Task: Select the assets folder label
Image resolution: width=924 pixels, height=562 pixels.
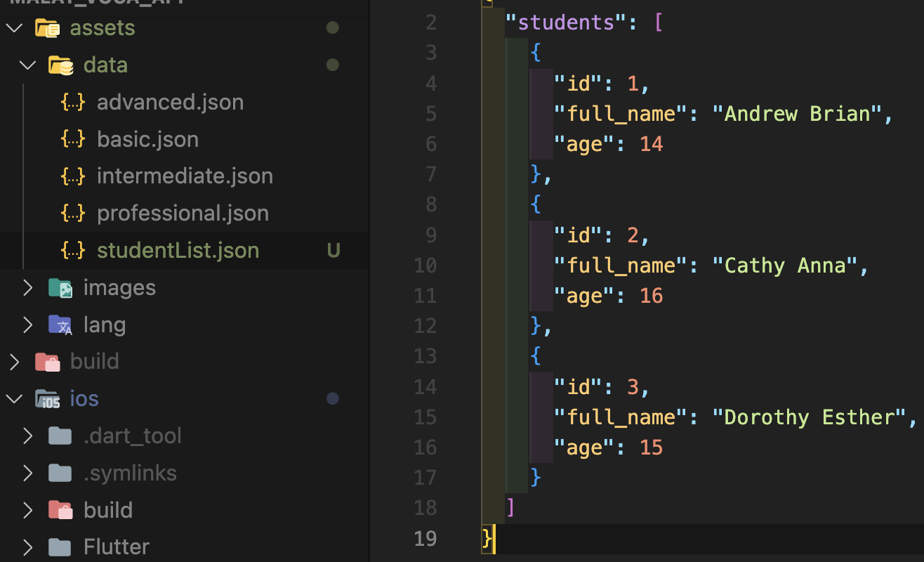Action: (103, 28)
